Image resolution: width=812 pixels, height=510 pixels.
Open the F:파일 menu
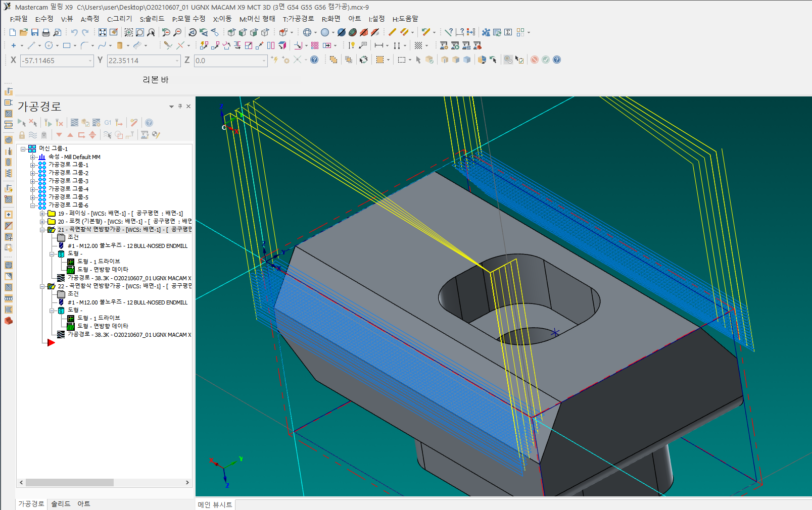19,19
